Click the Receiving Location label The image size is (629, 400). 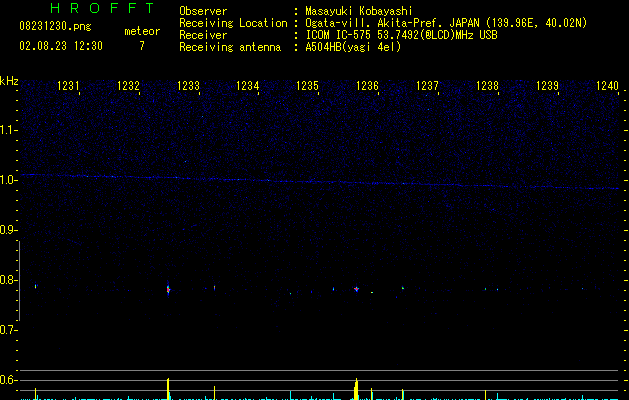click(x=233, y=23)
